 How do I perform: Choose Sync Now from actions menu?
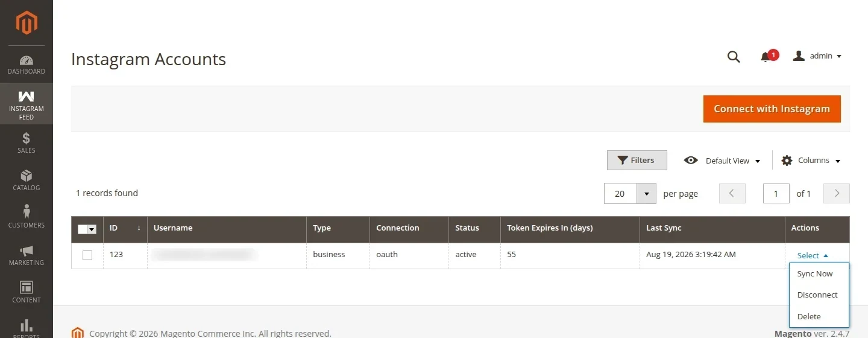[x=819, y=274]
